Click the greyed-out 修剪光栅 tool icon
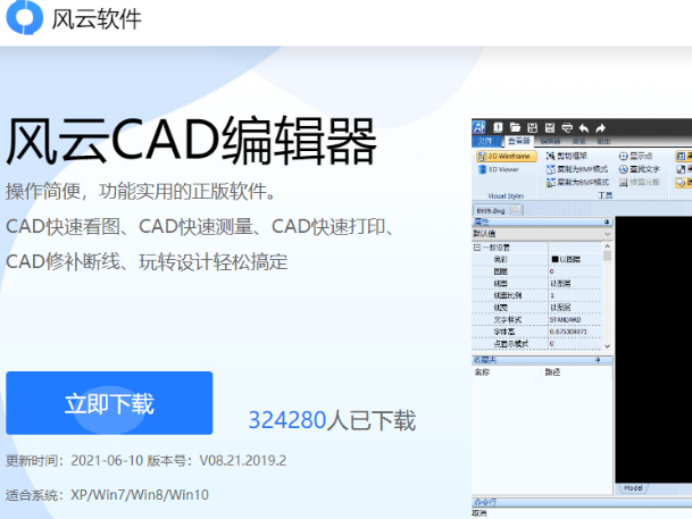The image size is (692, 519). (623, 182)
